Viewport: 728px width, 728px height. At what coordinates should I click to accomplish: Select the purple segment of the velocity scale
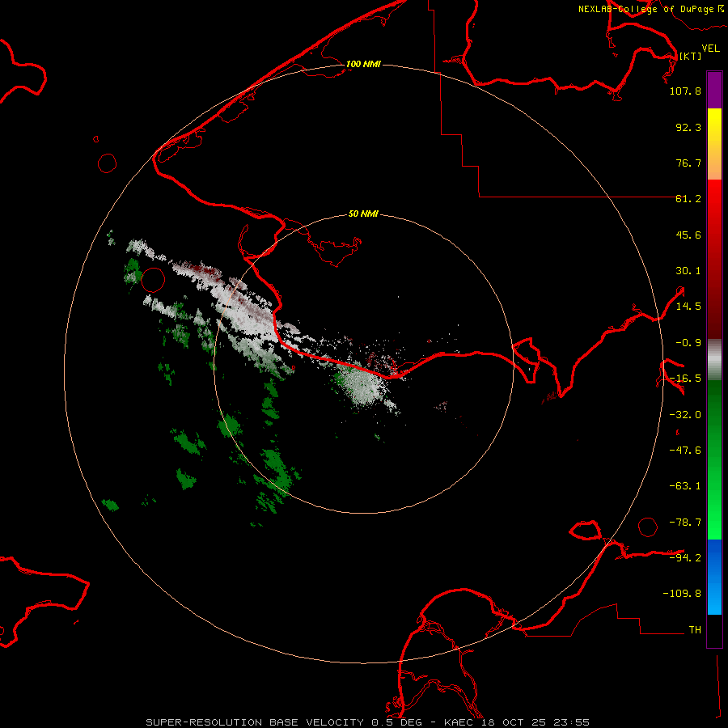coord(714,90)
